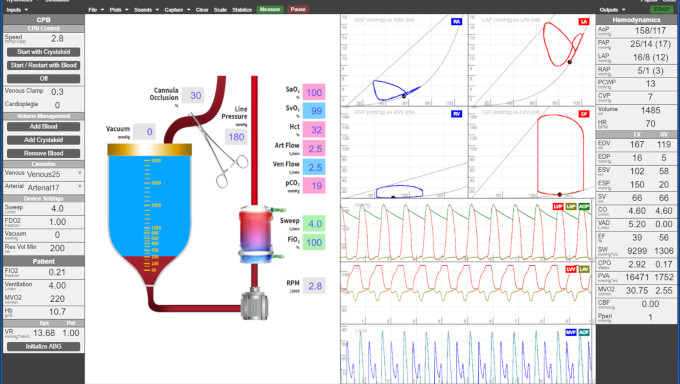Click the Line Pressure value 180
This screenshot has height=384, width=680.
(236, 137)
